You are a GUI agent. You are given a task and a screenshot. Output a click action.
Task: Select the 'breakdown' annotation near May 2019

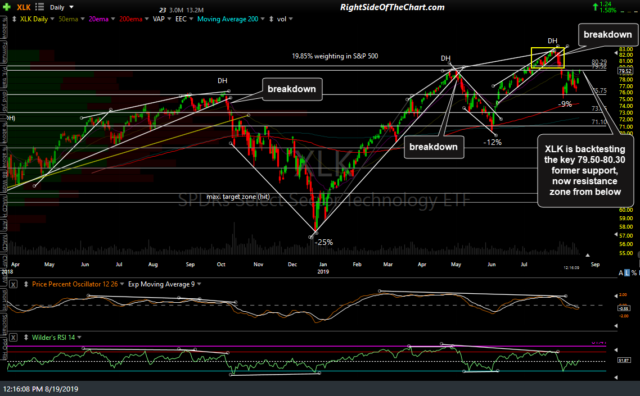(433, 147)
